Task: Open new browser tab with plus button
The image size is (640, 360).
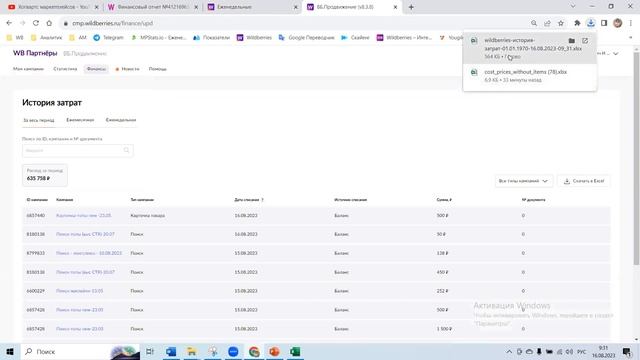Action: 411,7
